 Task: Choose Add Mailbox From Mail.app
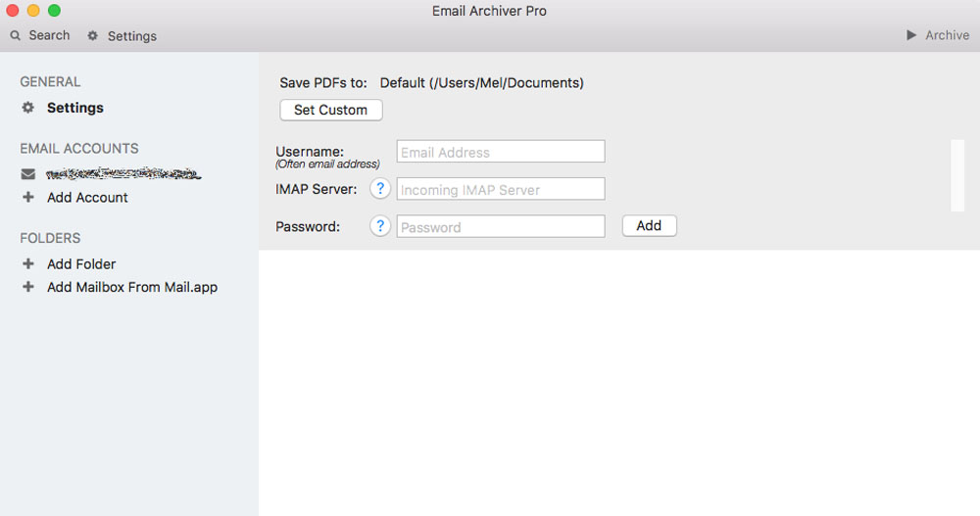pyautogui.click(x=131, y=288)
